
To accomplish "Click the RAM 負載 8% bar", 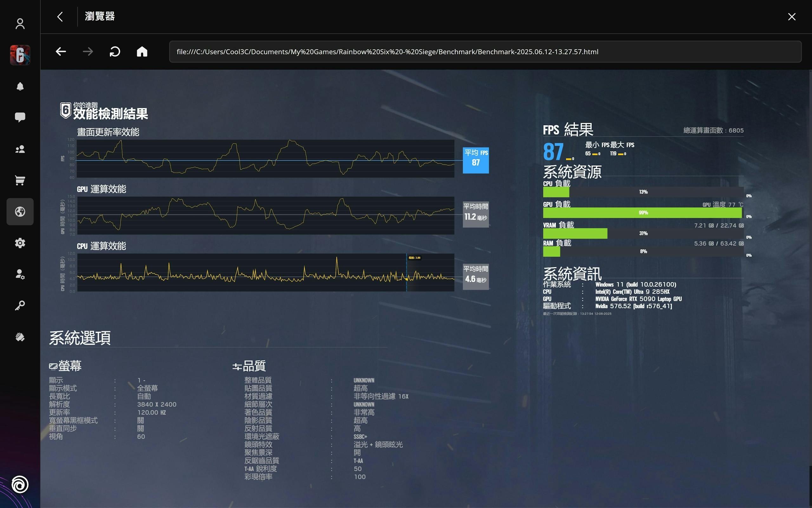I will (643, 251).
